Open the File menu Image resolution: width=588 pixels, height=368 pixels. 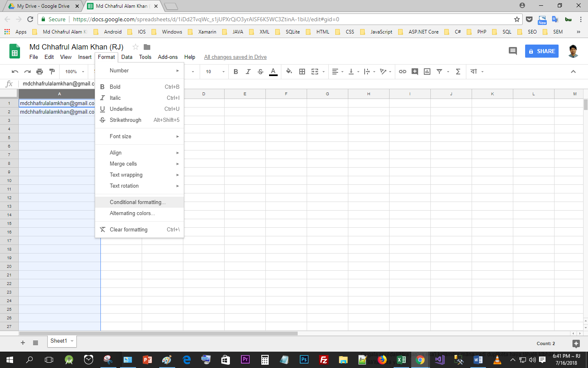(x=33, y=57)
